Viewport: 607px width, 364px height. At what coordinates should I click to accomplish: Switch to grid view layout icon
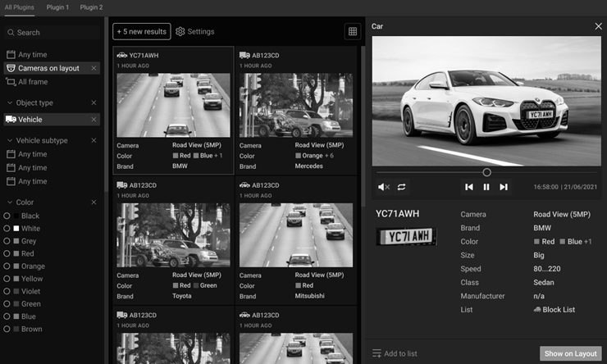click(x=353, y=32)
